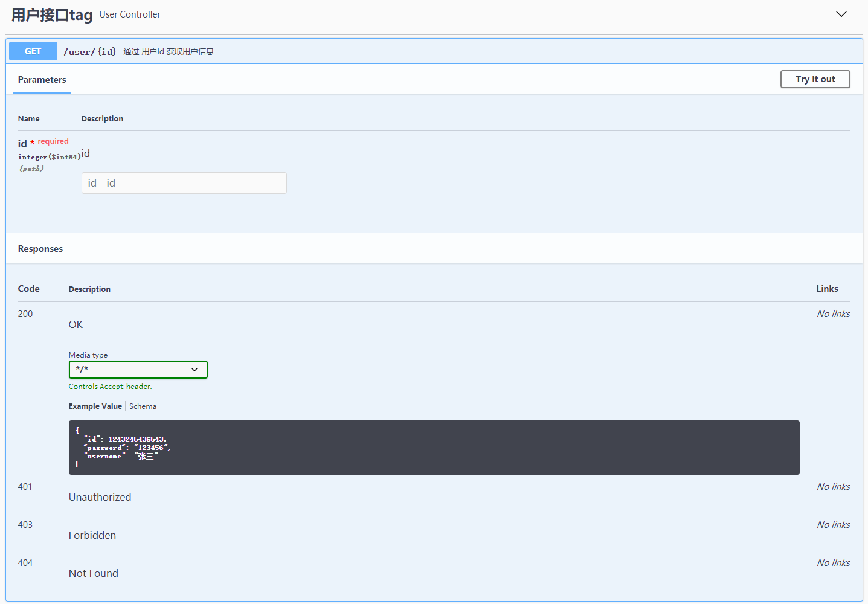Viewport: 868px width, 604px height.
Task: Click the OK response description
Action: (76, 325)
